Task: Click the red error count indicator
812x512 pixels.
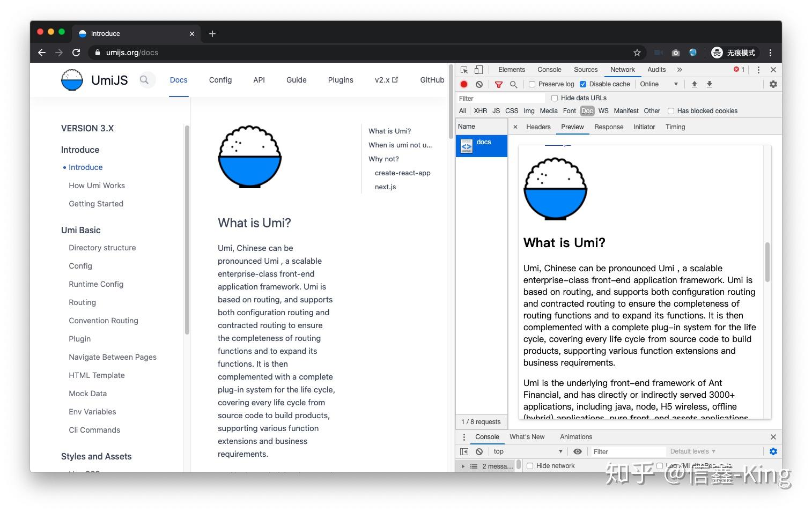Action: (x=739, y=70)
